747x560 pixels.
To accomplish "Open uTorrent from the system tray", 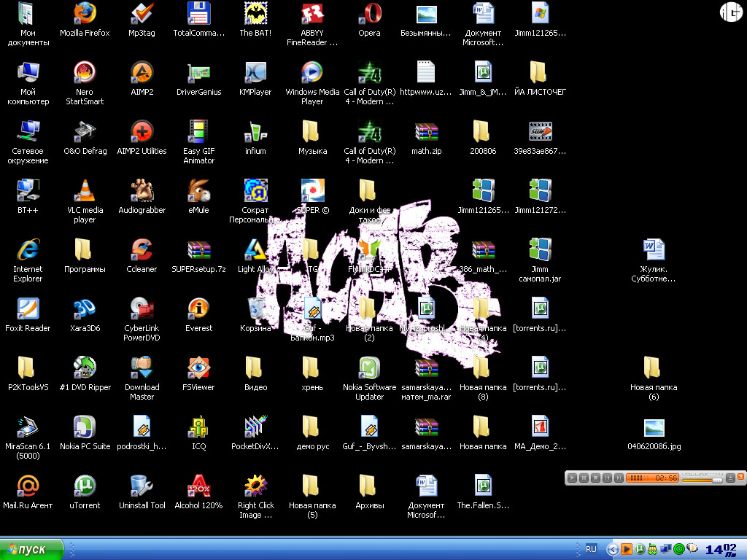I will pos(640,549).
